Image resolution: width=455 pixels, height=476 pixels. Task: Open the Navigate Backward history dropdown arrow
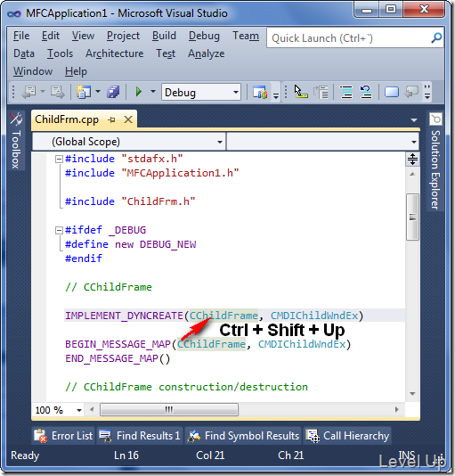[43, 91]
